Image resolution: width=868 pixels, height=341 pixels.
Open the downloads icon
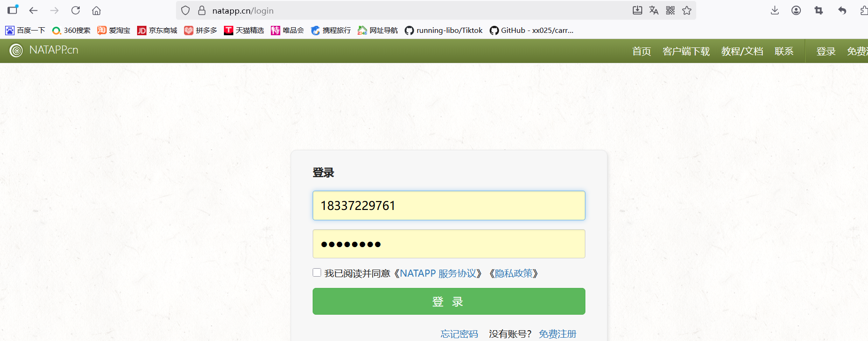click(775, 10)
